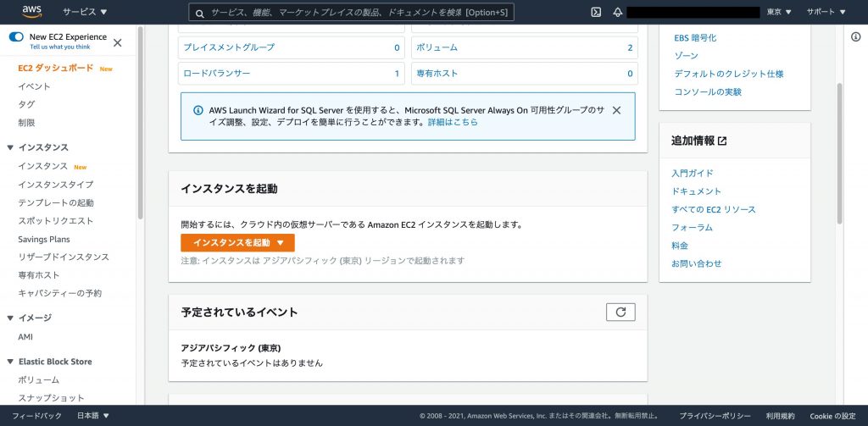Open スナップショット in the sidebar
The width and height of the screenshot is (868, 426).
[x=51, y=398]
